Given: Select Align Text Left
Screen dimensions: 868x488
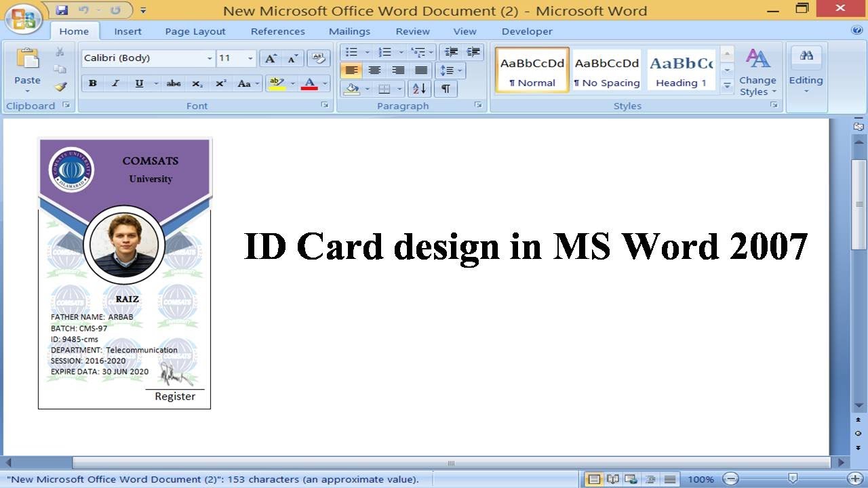Looking at the screenshot, I should (351, 70).
